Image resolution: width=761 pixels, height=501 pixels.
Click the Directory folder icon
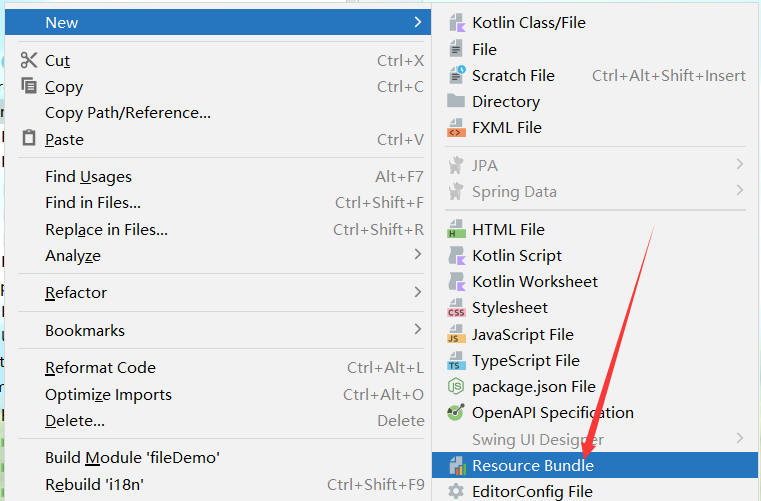click(456, 101)
